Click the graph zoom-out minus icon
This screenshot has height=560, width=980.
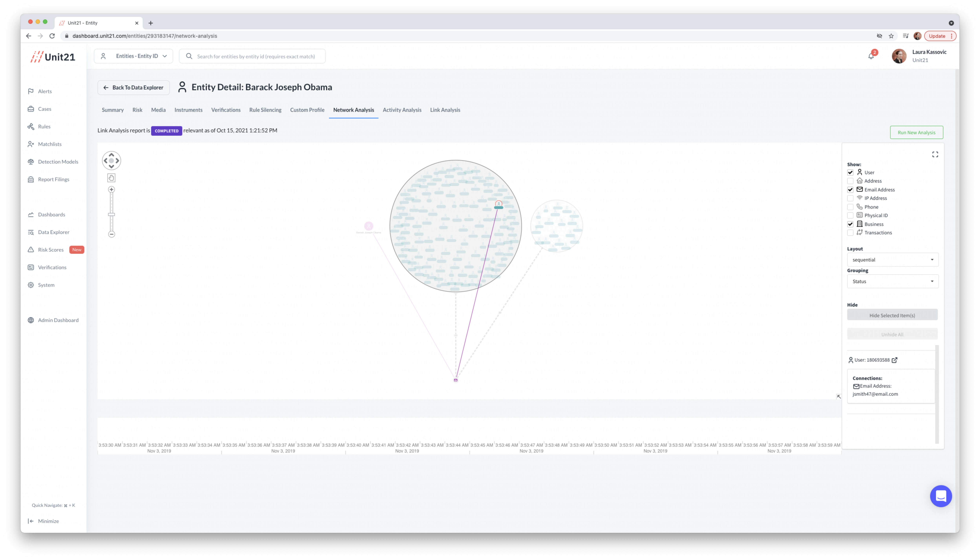(x=111, y=234)
